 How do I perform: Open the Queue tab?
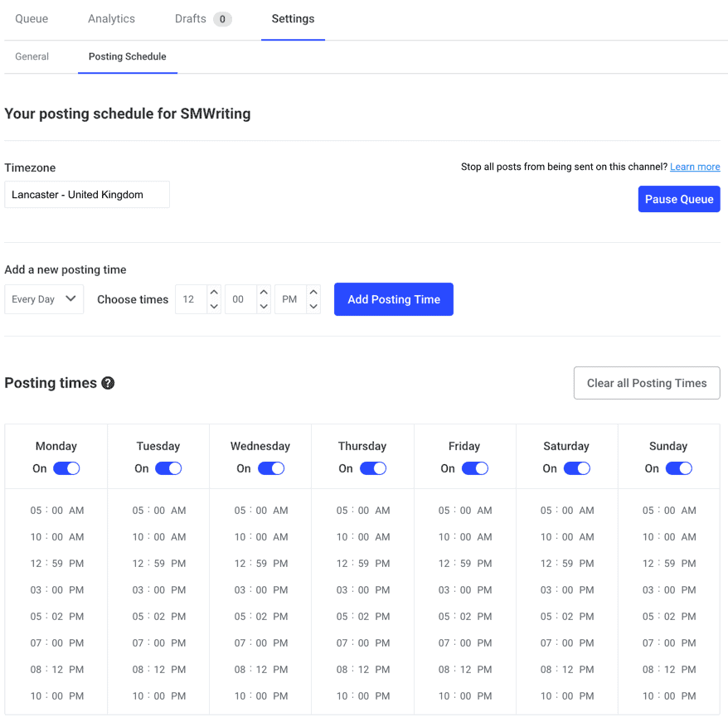click(x=32, y=18)
